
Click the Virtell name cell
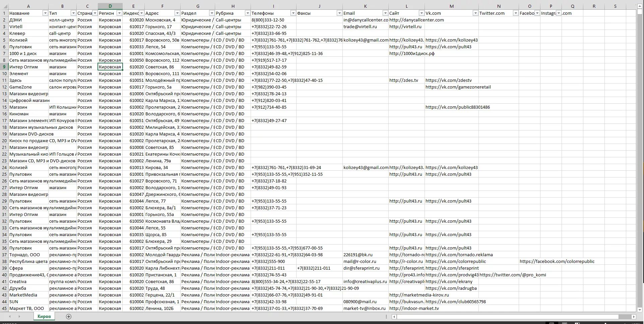pos(28,26)
